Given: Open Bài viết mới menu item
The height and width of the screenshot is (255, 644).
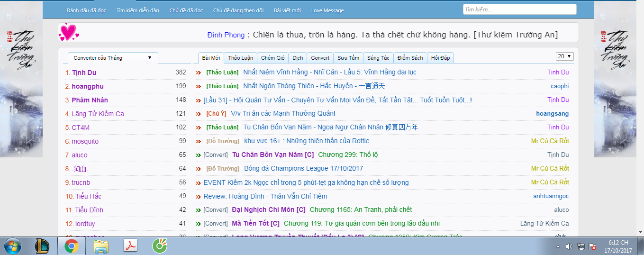Looking at the screenshot, I should point(287,10).
